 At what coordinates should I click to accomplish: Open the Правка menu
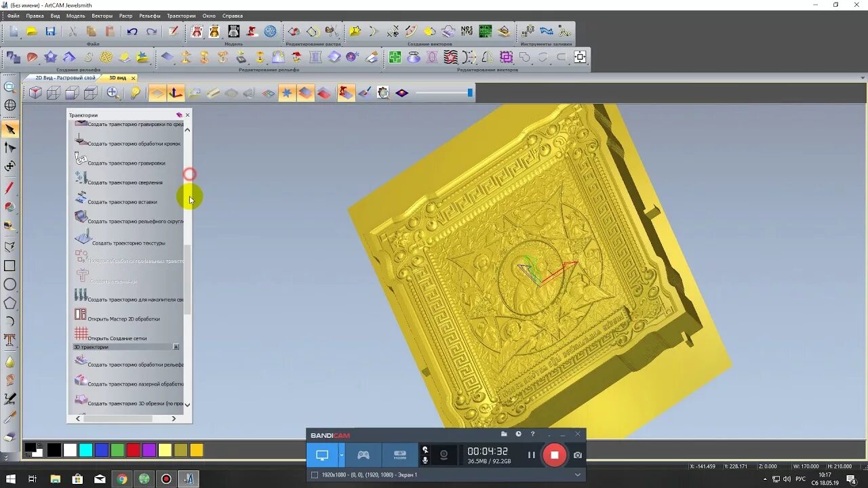[x=35, y=16]
